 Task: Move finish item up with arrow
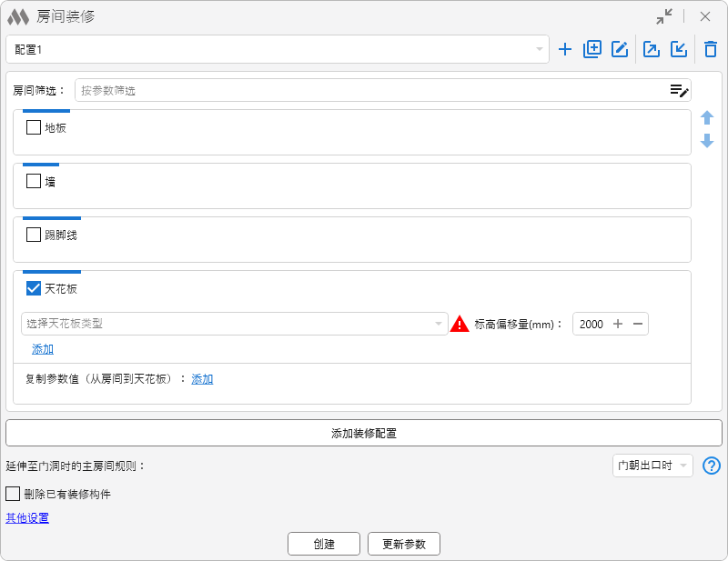pyautogui.click(x=707, y=118)
